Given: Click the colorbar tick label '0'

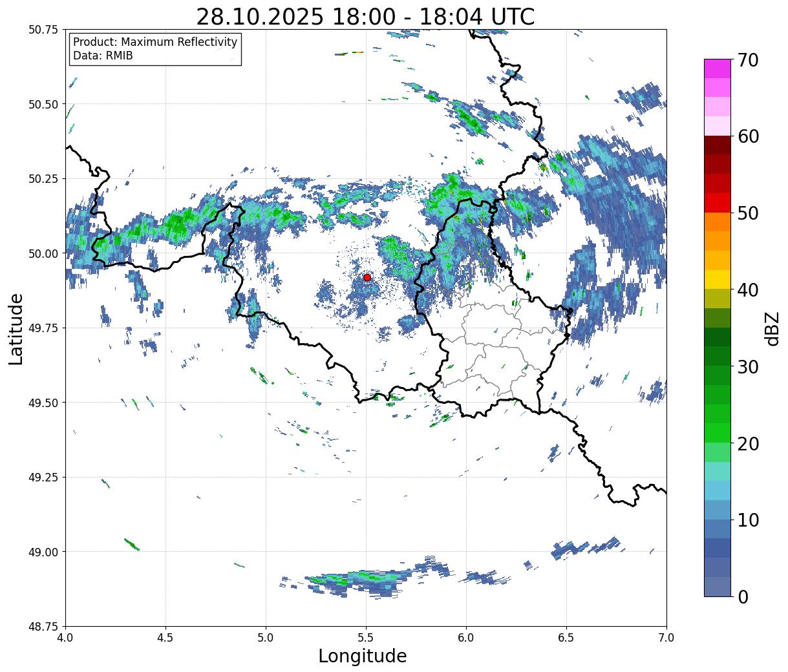Looking at the screenshot, I should click(743, 597).
